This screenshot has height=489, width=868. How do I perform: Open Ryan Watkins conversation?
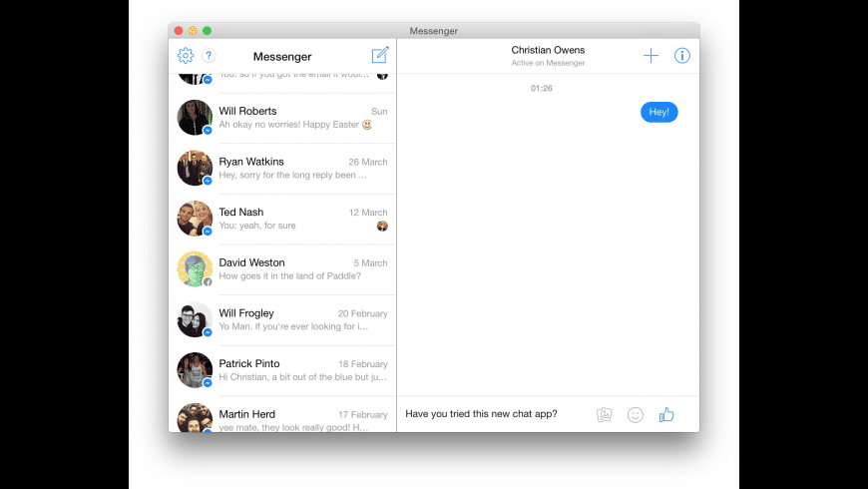click(282, 169)
